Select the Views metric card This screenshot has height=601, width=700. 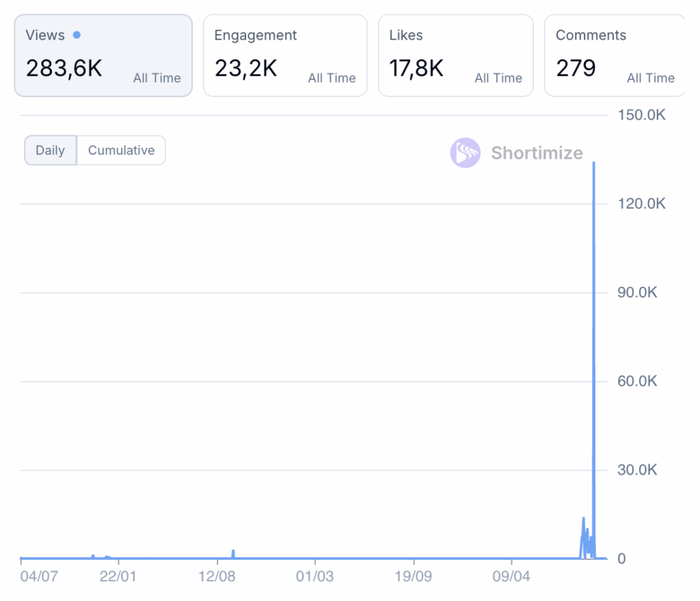(103, 55)
